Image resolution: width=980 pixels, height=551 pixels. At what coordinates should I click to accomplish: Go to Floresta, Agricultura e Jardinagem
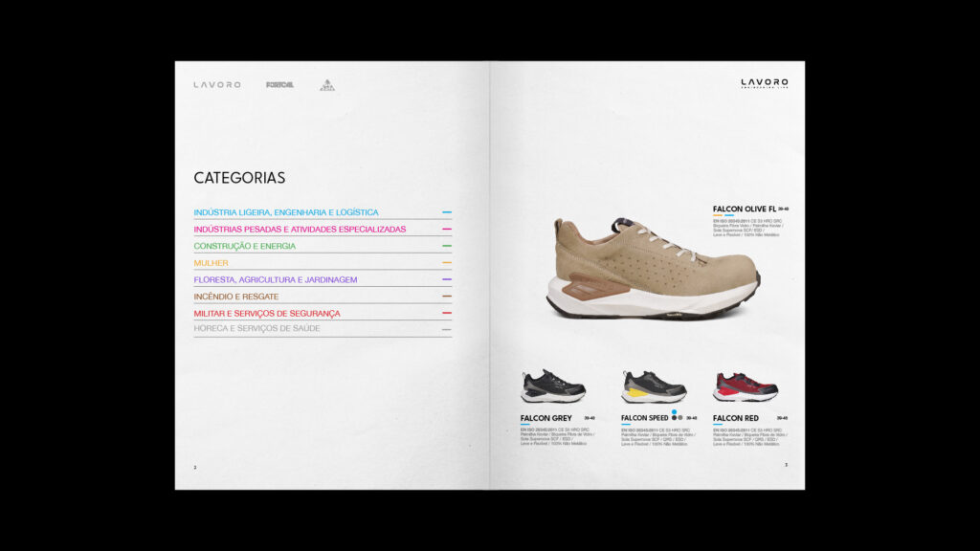pos(275,279)
